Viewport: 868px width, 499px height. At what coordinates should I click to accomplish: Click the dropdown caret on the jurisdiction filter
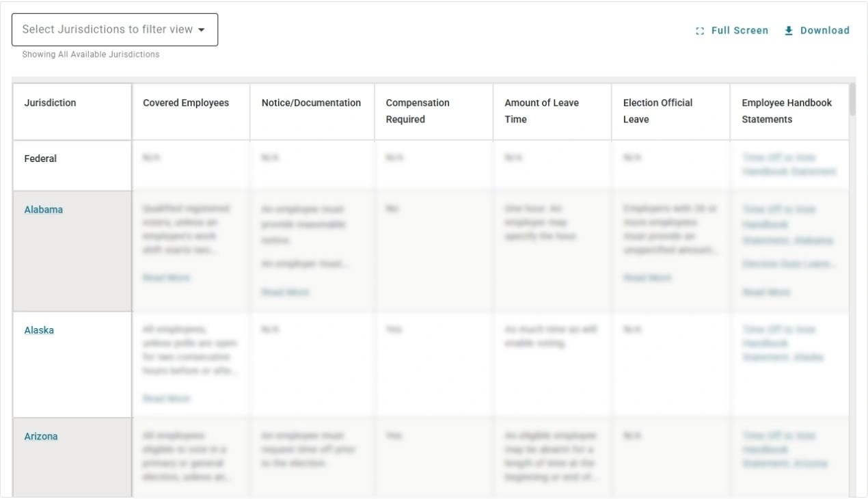coord(202,29)
